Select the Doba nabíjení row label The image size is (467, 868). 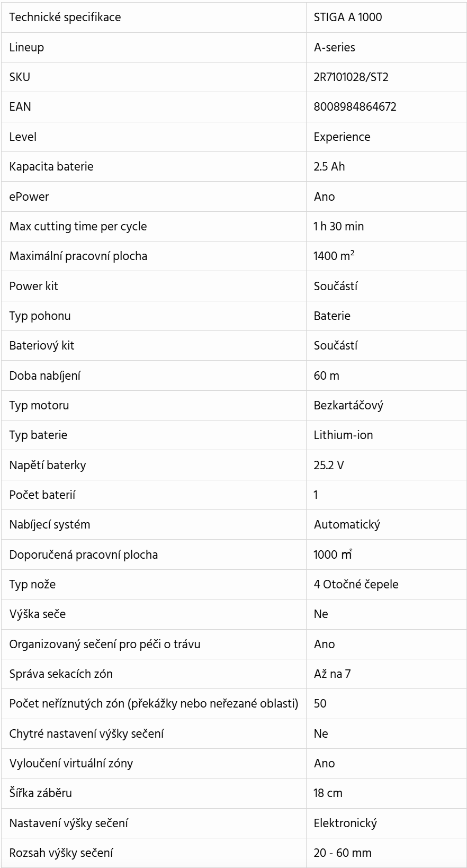click(x=45, y=375)
